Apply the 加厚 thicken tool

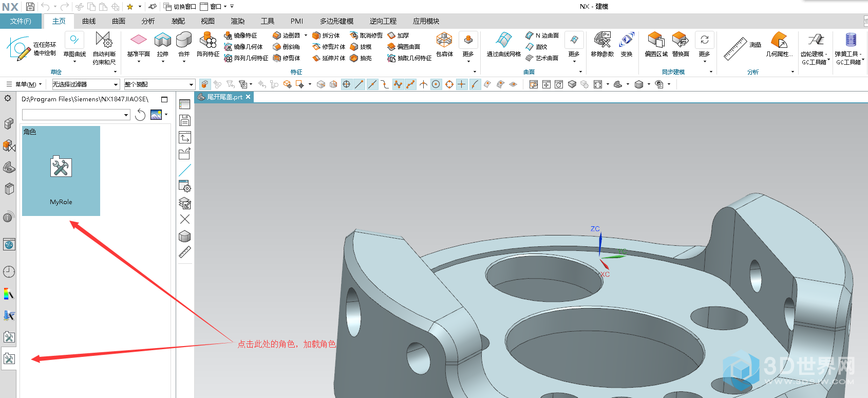(398, 35)
